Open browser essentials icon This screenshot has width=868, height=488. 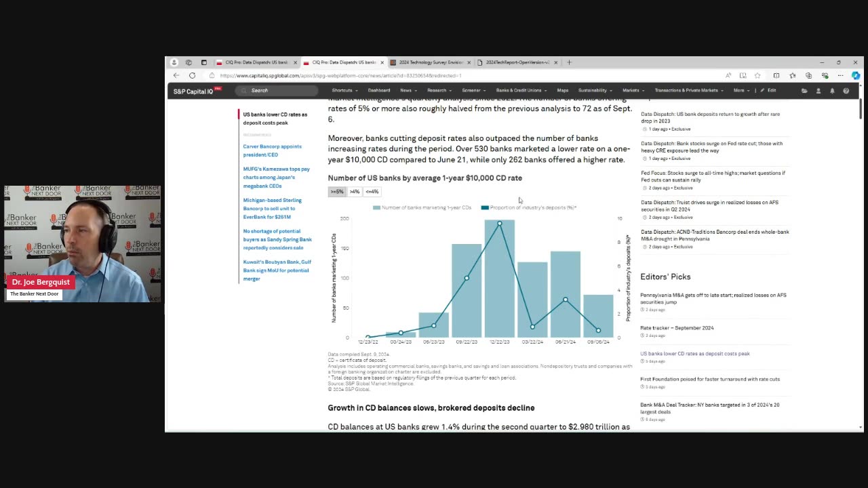click(825, 75)
